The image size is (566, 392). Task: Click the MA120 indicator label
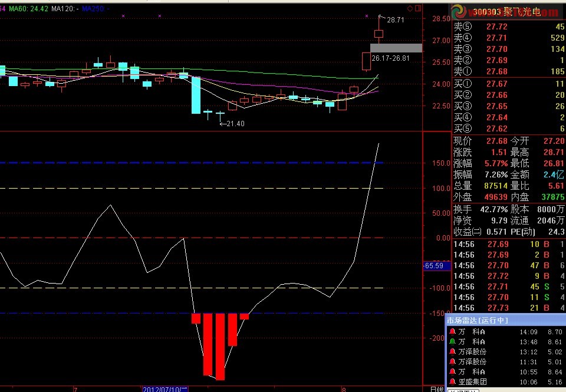point(65,9)
